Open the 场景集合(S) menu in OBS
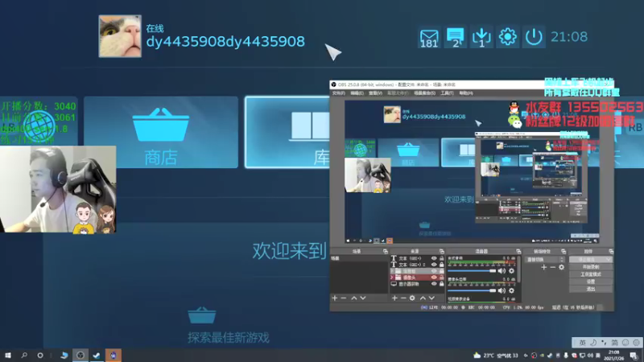644x362 pixels. click(x=425, y=93)
